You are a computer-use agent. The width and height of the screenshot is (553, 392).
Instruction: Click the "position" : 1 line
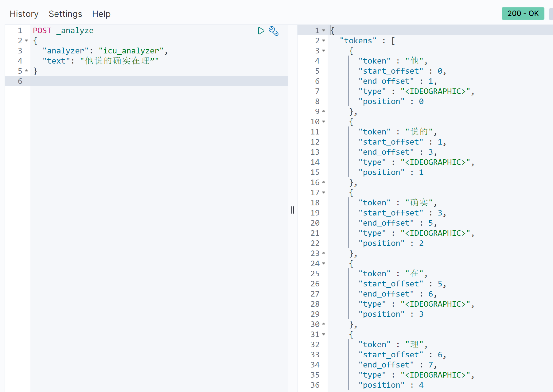click(x=391, y=172)
